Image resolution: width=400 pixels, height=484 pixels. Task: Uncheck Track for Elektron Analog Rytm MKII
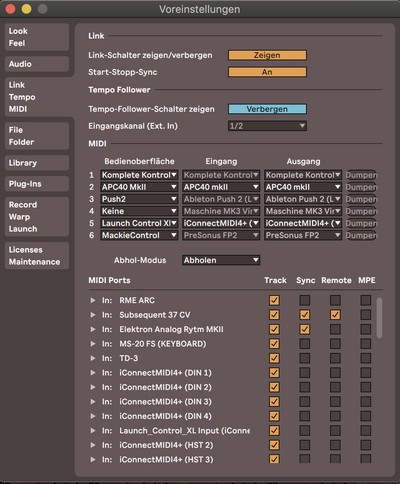click(x=274, y=329)
